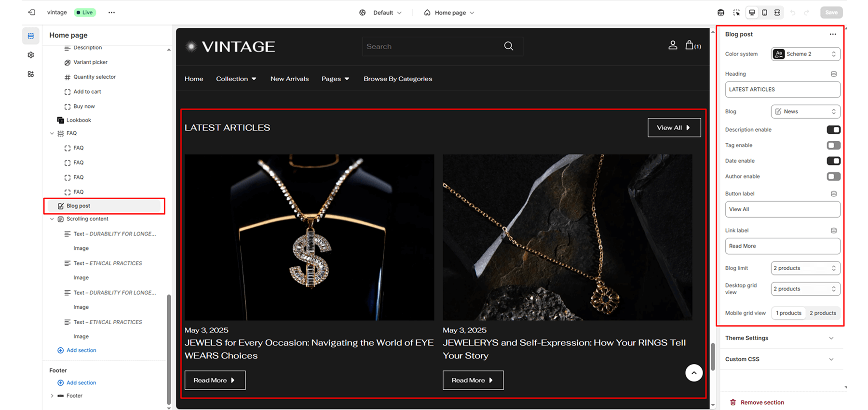868x410 pixels.
Task: Toggle Author enable switch
Action: pyautogui.click(x=833, y=177)
